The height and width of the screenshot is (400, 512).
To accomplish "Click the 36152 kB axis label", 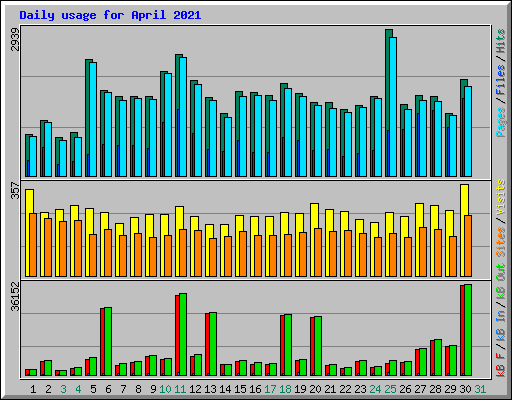I will (x=15, y=296).
